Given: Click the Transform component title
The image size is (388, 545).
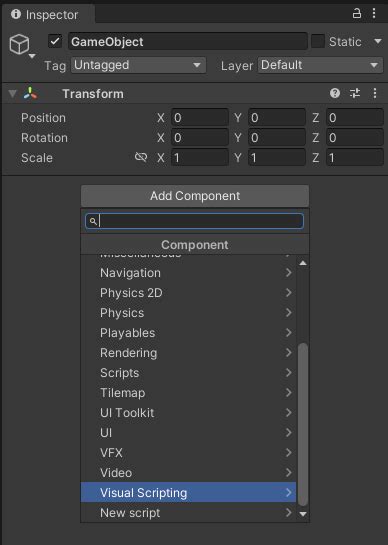Looking at the screenshot, I should tap(93, 93).
